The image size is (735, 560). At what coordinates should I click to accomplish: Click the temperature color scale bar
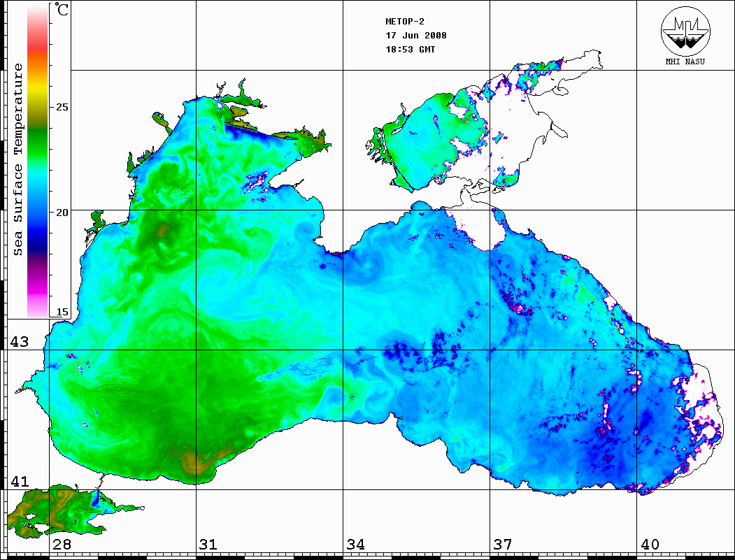(x=38, y=161)
